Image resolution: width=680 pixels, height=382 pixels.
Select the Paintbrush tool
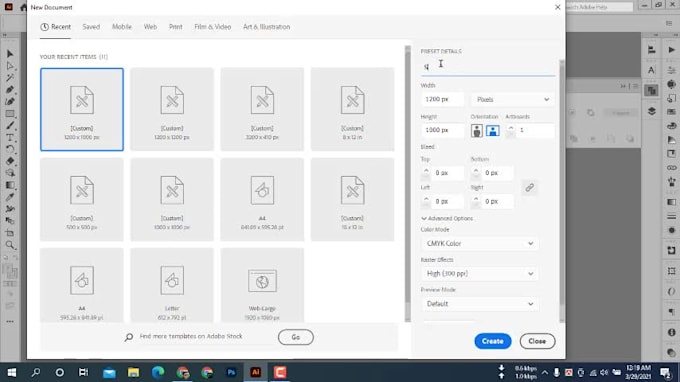pyautogui.click(x=10, y=126)
